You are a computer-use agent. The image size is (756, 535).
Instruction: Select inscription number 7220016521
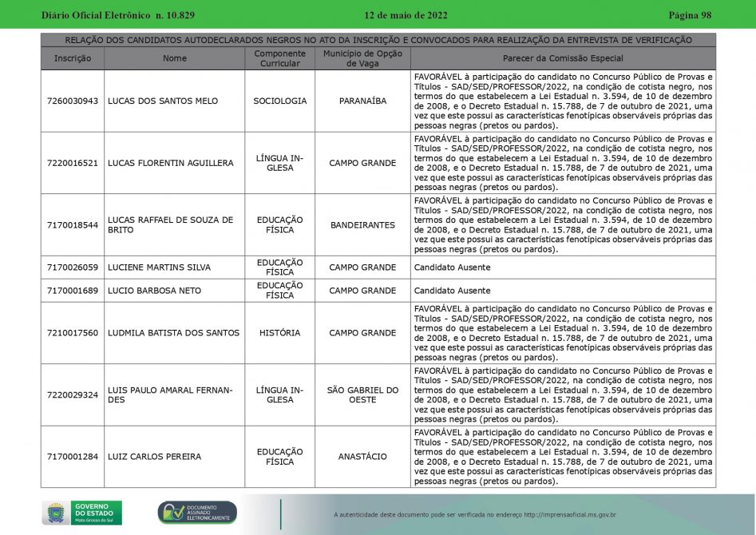pyautogui.click(x=73, y=163)
